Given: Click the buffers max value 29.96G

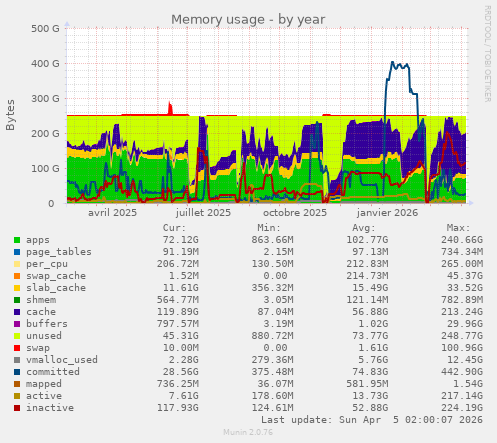Looking at the screenshot, I should click(465, 324).
